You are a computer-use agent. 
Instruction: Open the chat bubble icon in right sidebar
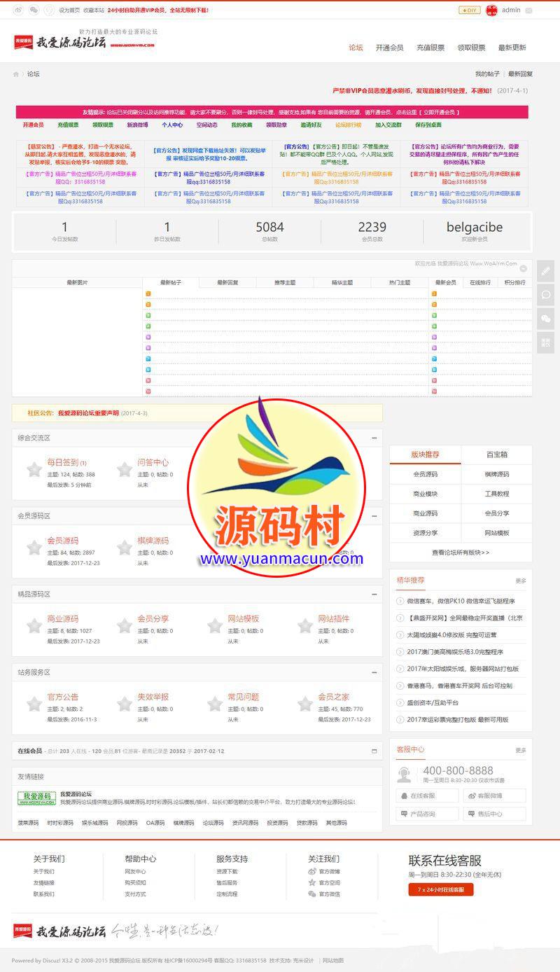coord(545,295)
